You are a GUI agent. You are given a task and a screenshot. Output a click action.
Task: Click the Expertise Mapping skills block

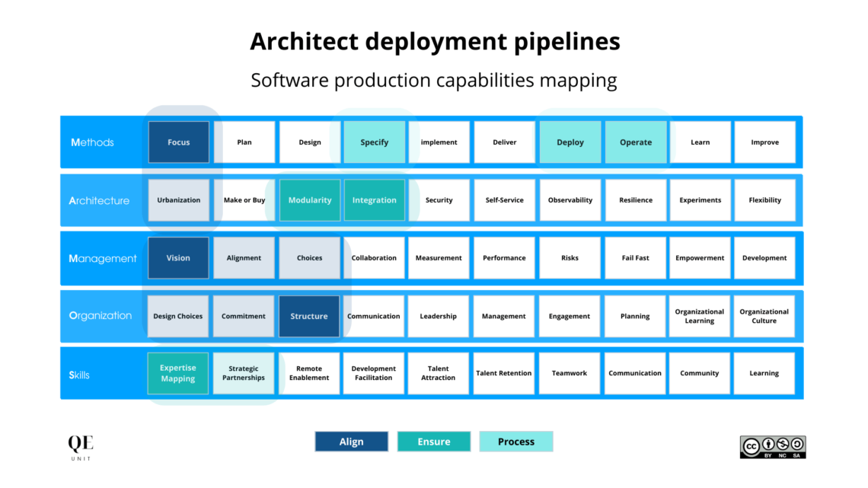tap(177, 373)
